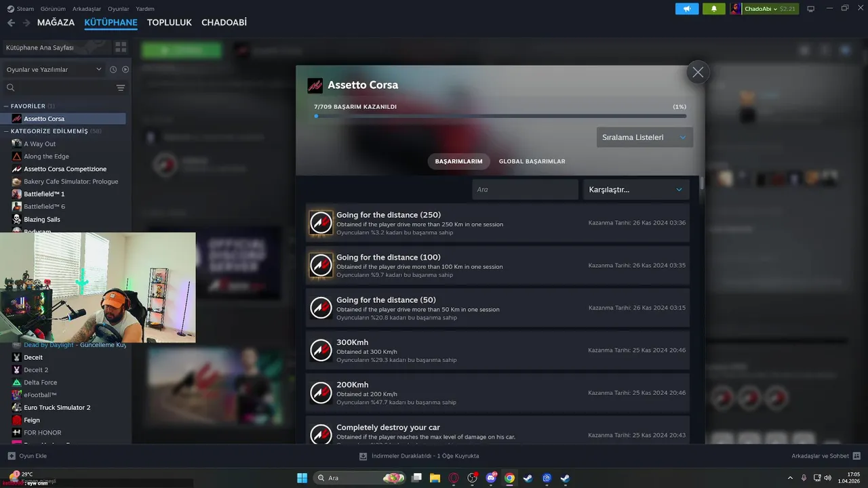The width and height of the screenshot is (868, 488).
Task: Open Discord from taskbar
Action: click(491, 478)
